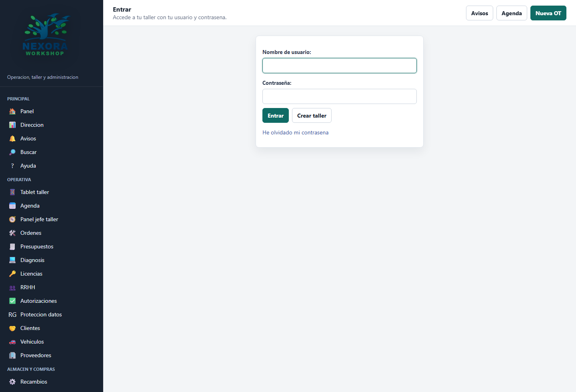Click the Avisos bell icon

[12, 138]
